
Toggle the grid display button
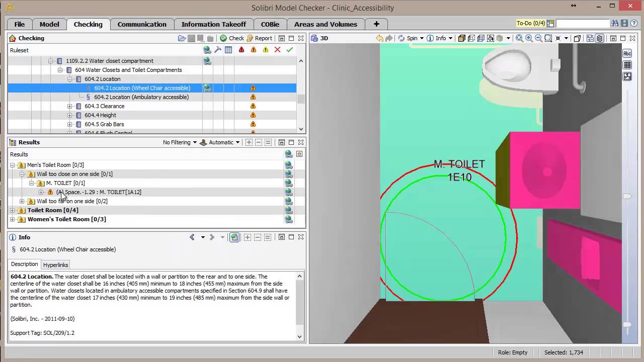coord(627,65)
